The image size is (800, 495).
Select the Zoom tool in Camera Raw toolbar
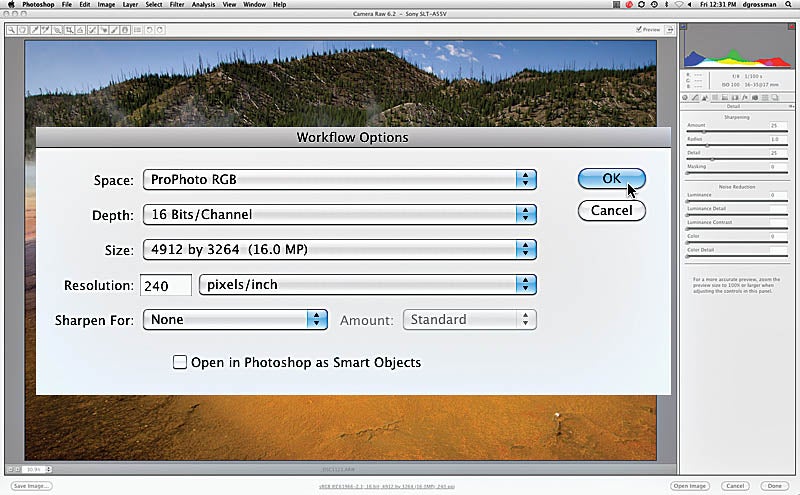[x=11, y=30]
